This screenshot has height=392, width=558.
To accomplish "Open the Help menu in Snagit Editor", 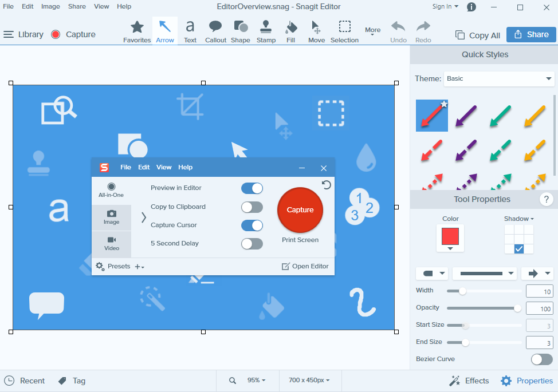I will [124, 6].
